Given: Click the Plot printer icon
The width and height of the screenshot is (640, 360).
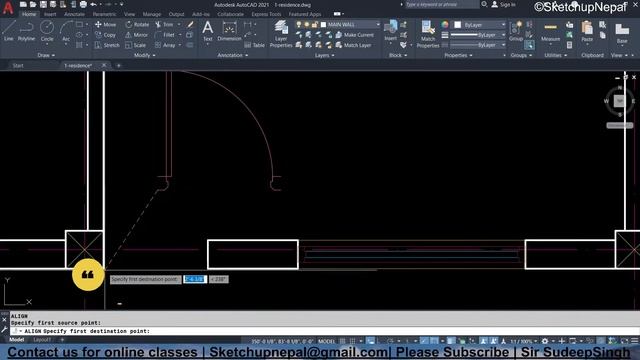Looking at the screenshot, I should pyautogui.click(x=83, y=4).
